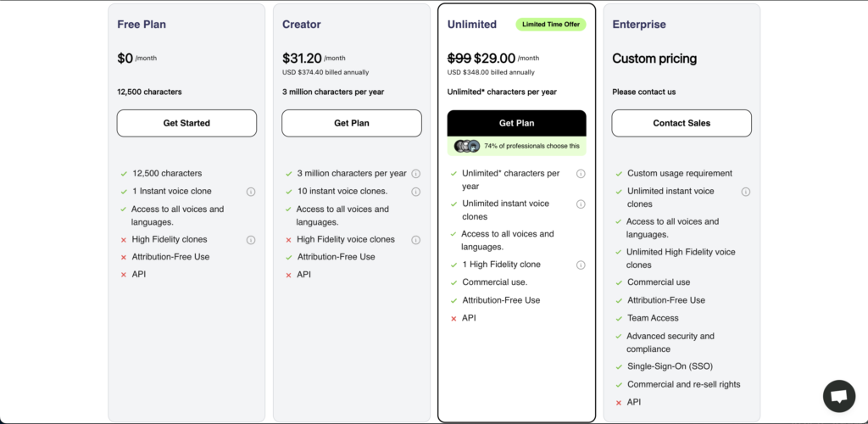Screen dimensions: 868x424
Task: Open the chat support bubble icon
Action: click(x=839, y=396)
